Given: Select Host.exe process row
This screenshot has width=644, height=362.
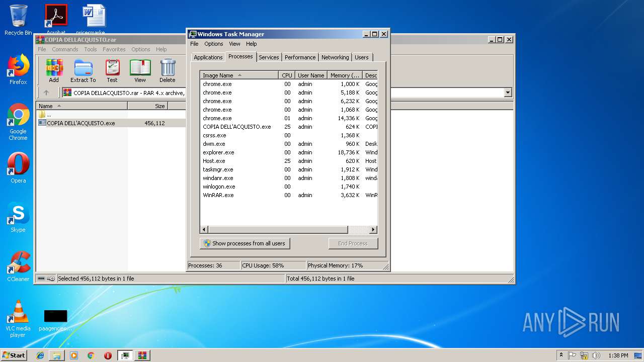Looking at the screenshot, I should [x=289, y=161].
